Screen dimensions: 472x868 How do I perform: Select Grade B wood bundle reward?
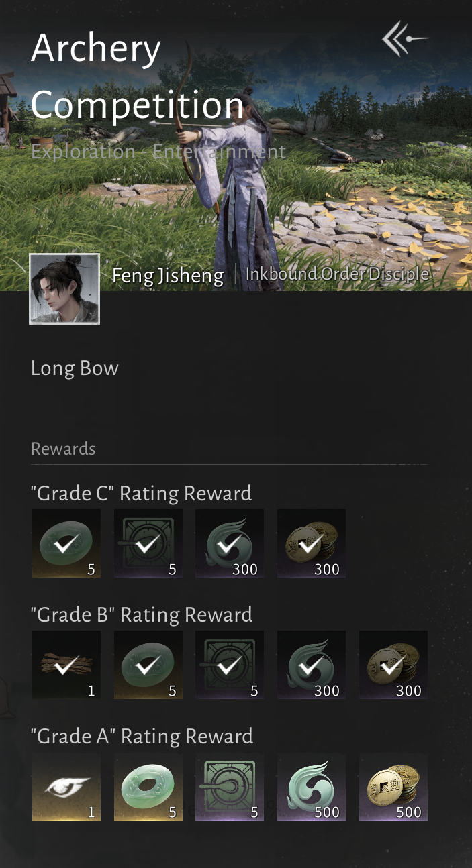tap(66, 665)
